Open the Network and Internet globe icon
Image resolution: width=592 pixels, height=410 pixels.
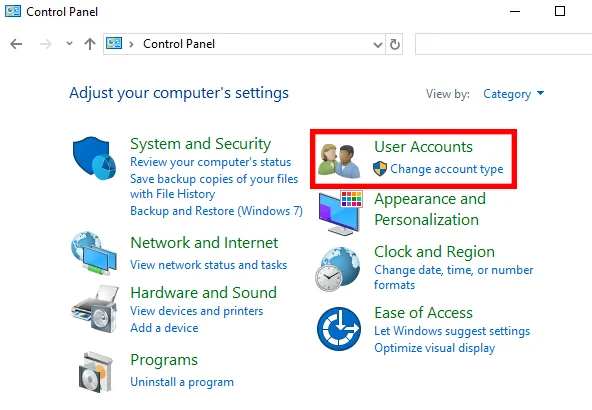point(94,253)
